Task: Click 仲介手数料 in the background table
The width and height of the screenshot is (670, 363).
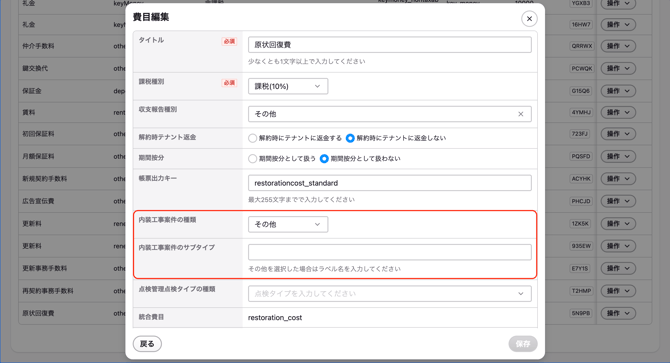Action: [x=38, y=46]
